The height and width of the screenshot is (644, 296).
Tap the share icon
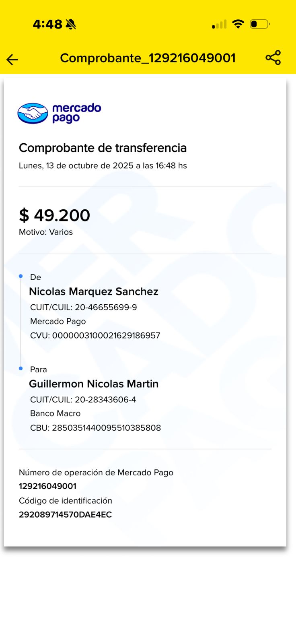pos(273,58)
